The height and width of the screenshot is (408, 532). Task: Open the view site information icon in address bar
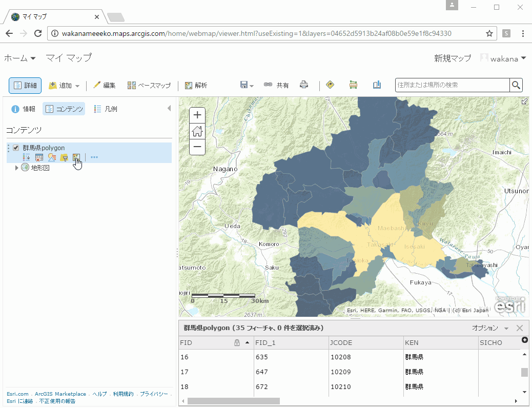pyautogui.click(x=55, y=33)
